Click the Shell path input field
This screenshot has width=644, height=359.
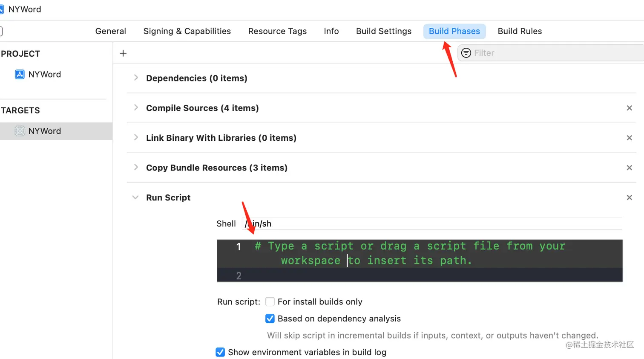pos(432,224)
